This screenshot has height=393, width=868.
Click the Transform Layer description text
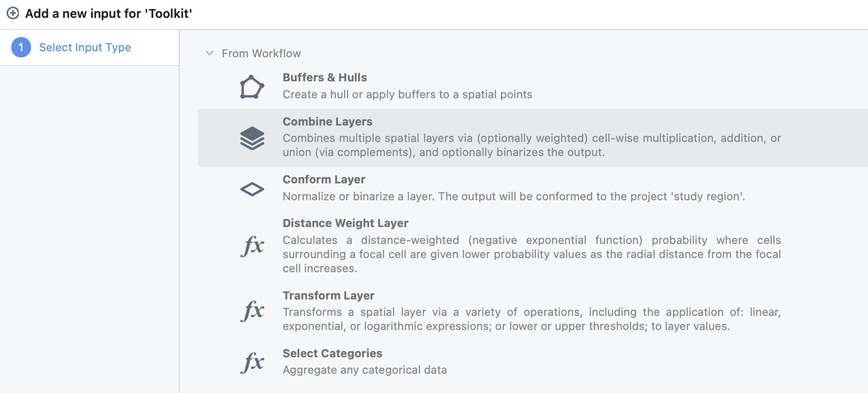pyautogui.click(x=531, y=319)
